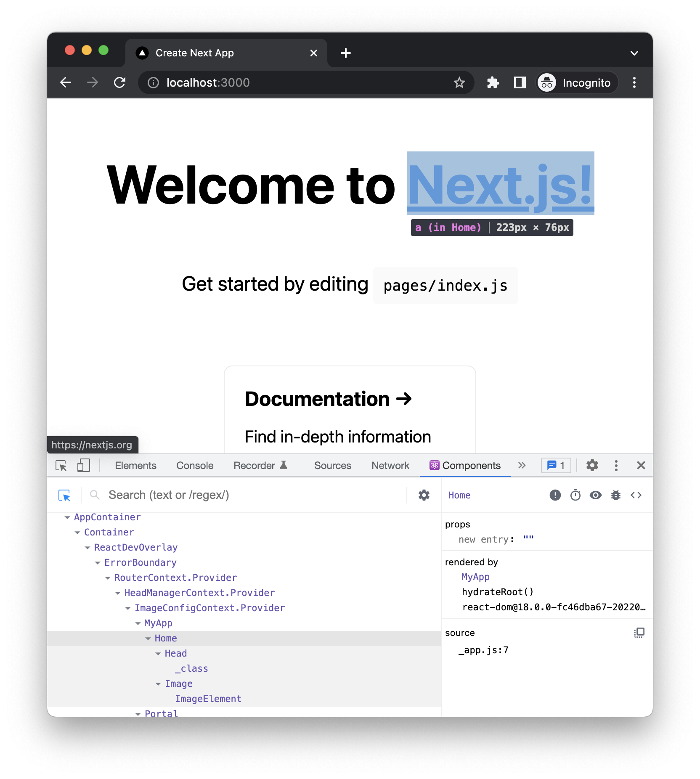Copy source location to clipboard icon
This screenshot has height=779, width=700.
click(639, 633)
